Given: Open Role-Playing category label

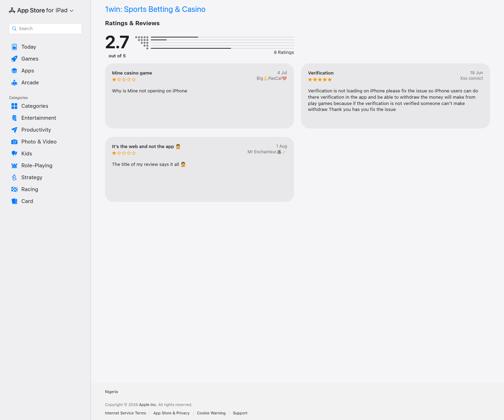Looking at the screenshot, I should click(37, 166).
